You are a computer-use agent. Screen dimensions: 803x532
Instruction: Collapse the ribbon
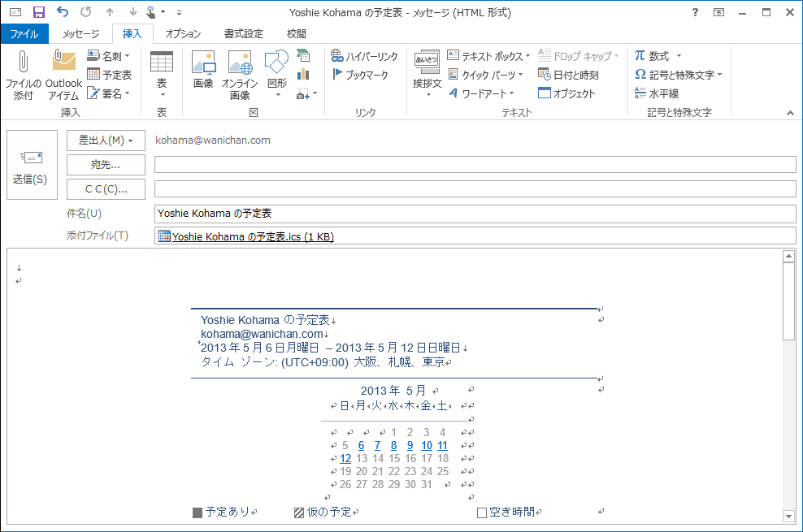[790, 113]
